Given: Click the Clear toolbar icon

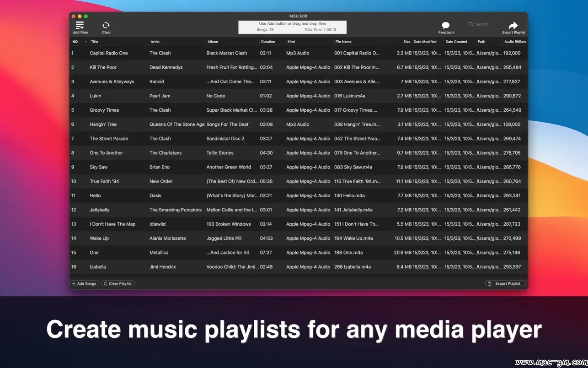Looking at the screenshot, I should pos(106,26).
